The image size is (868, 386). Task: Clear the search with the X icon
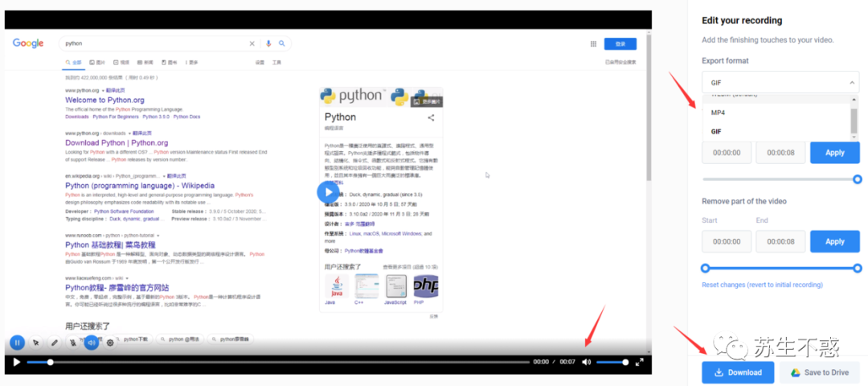click(x=252, y=43)
